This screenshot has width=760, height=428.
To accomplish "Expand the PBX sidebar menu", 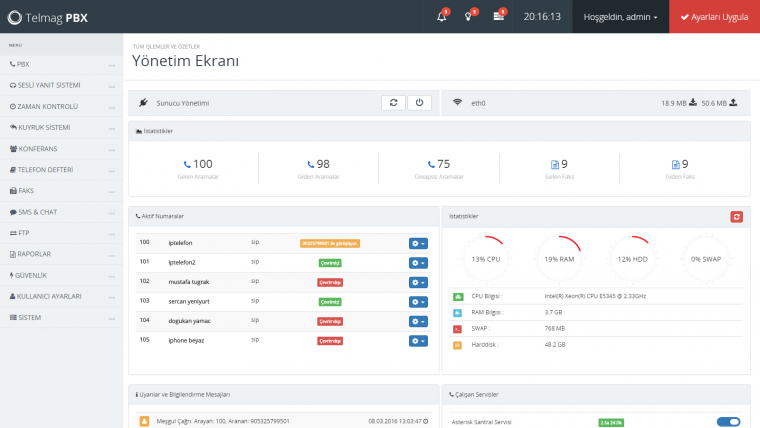I will 62,64.
